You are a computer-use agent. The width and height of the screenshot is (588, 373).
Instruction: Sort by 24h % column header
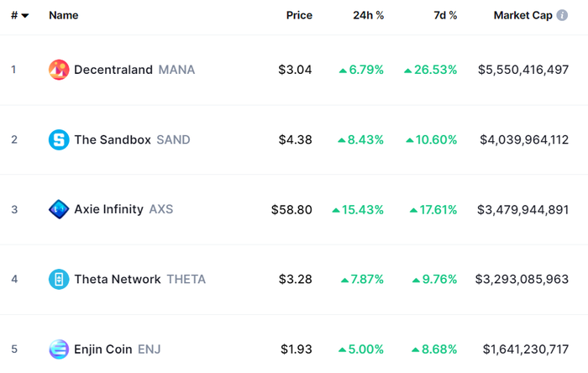point(368,16)
